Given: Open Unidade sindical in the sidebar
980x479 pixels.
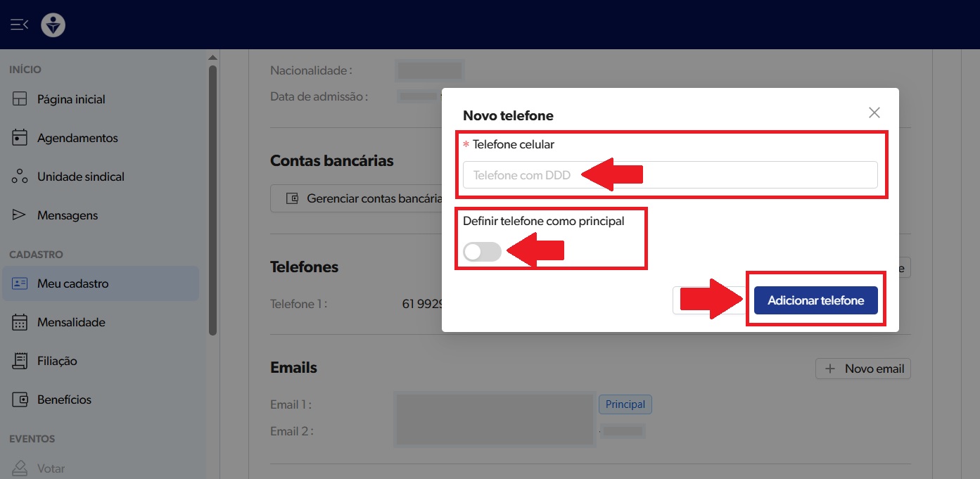Looking at the screenshot, I should (x=80, y=177).
